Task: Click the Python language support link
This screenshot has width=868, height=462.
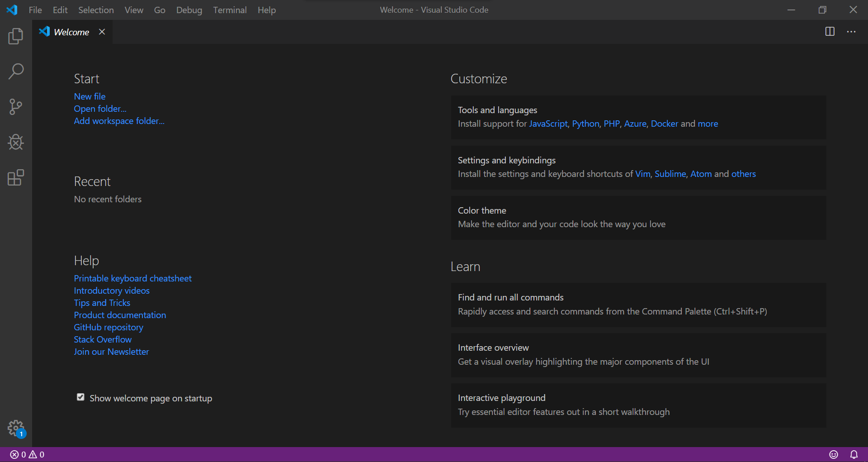Action: pos(585,123)
